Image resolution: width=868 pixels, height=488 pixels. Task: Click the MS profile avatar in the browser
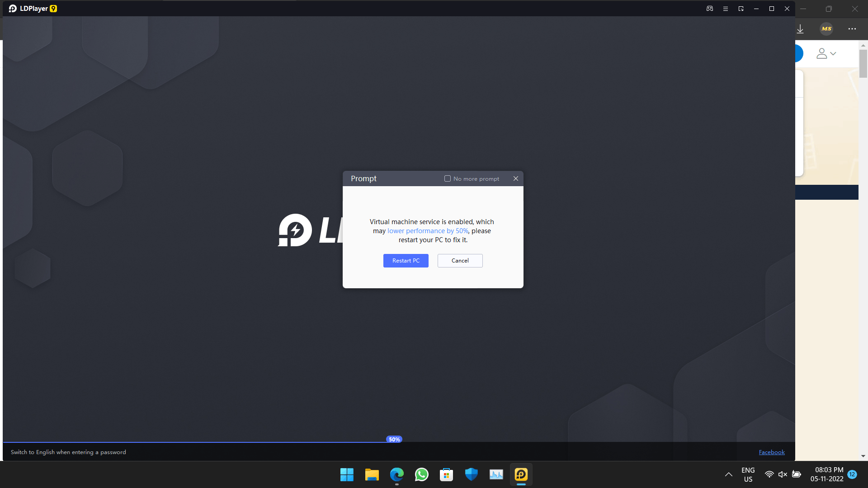pyautogui.click(x=826, y=29)
